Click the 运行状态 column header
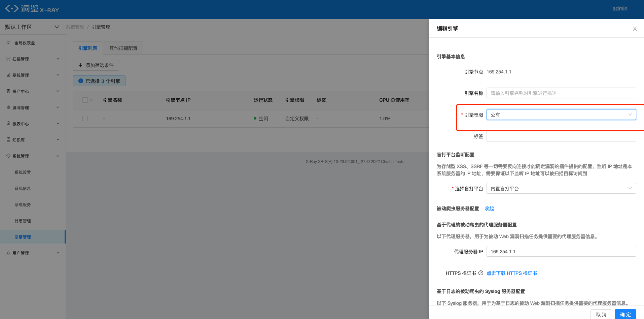The width and height of the screenshot is (644, 319). [263, 100]
